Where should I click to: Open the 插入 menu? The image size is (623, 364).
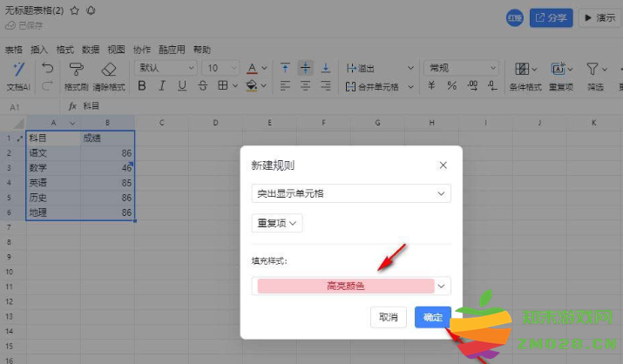(39, 50)
